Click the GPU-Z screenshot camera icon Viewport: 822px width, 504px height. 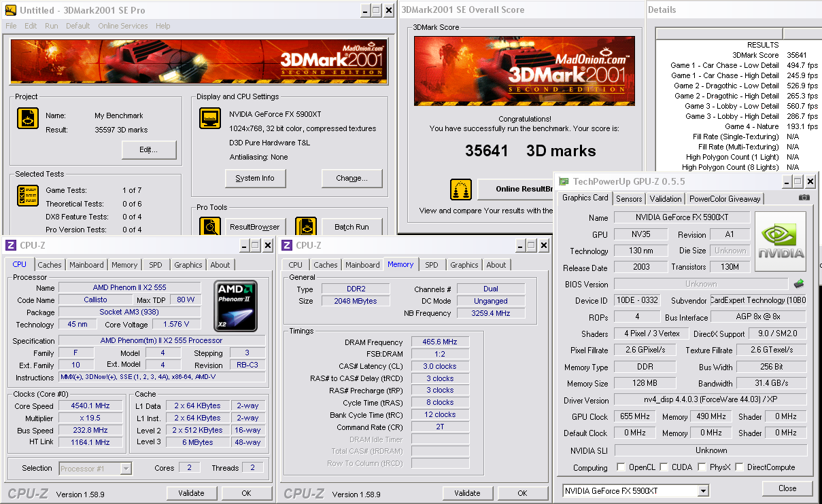804,198
